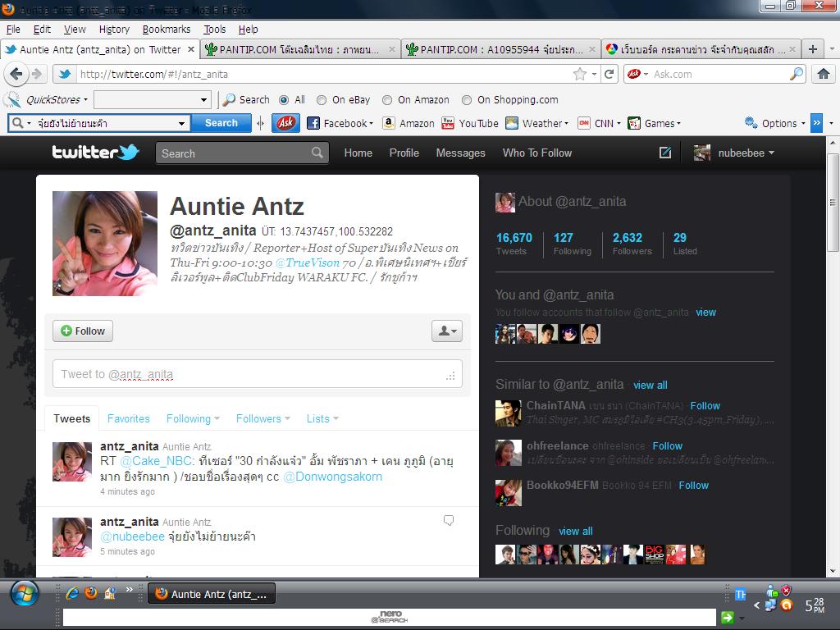Screen dimensions: 840x630
Task: Select the On Shopping.com radio button
Action: click(467, 100)
